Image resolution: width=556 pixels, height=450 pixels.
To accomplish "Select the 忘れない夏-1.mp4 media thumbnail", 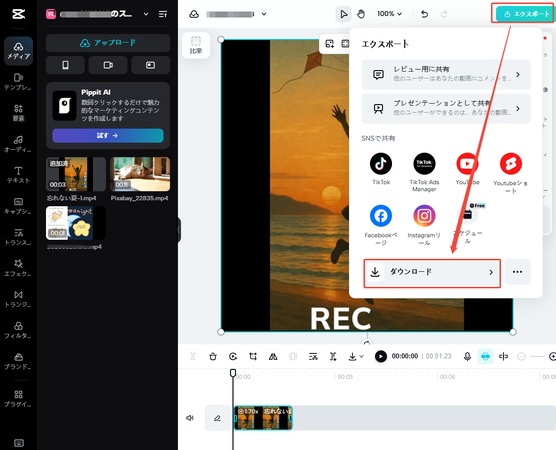I will point(76,174).
